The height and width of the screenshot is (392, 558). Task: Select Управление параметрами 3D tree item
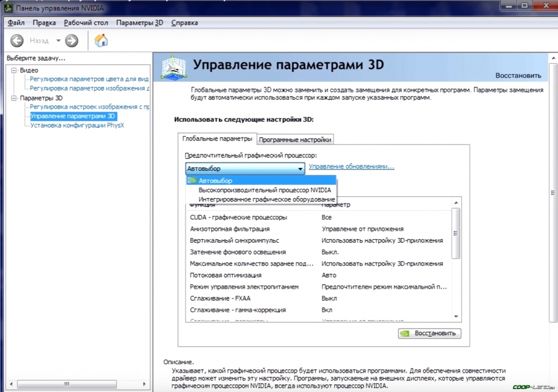point(73,116)
